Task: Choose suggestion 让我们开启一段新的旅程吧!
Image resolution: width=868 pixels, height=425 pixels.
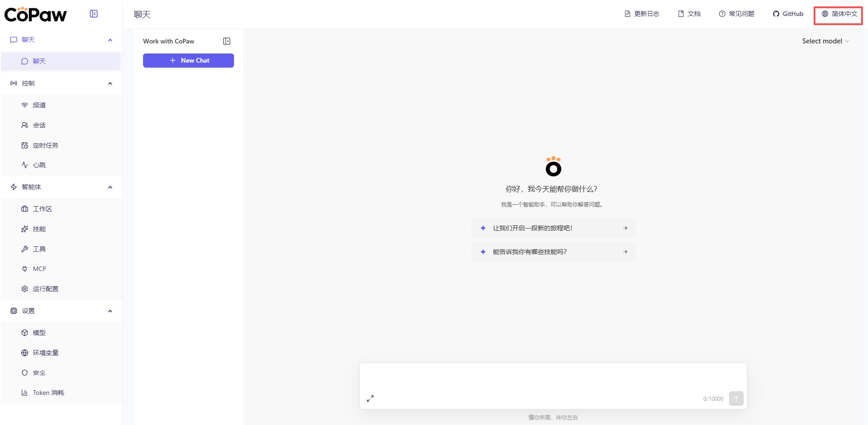Action: [553, 228]
